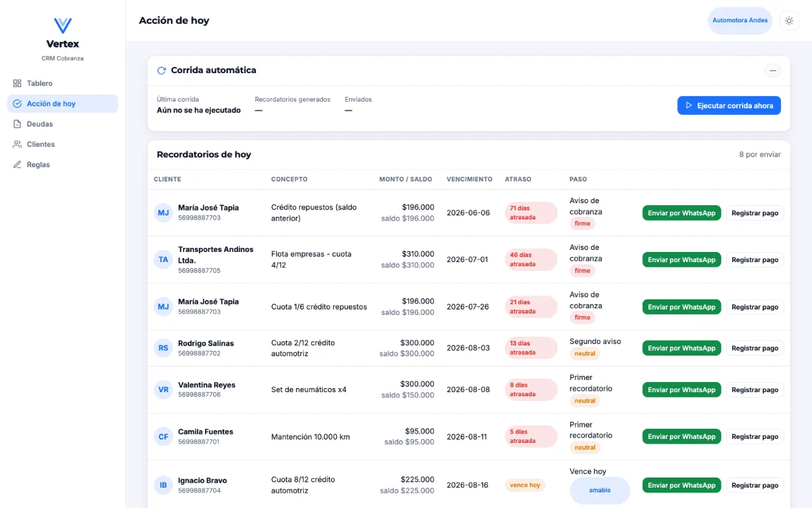The width and height of the screenshot is (812, 508).
Task: Register payment for Camila Fuentes
Action: (x=755, y=436)
